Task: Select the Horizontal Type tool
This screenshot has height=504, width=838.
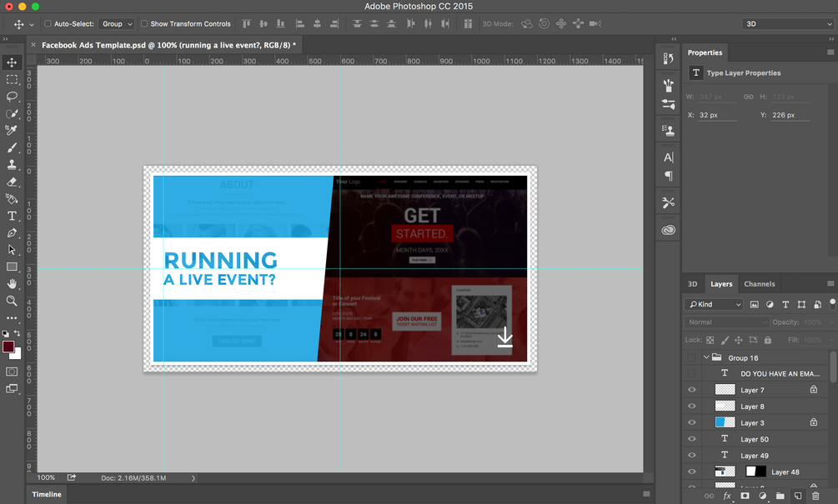Action: tap(12, 216)
